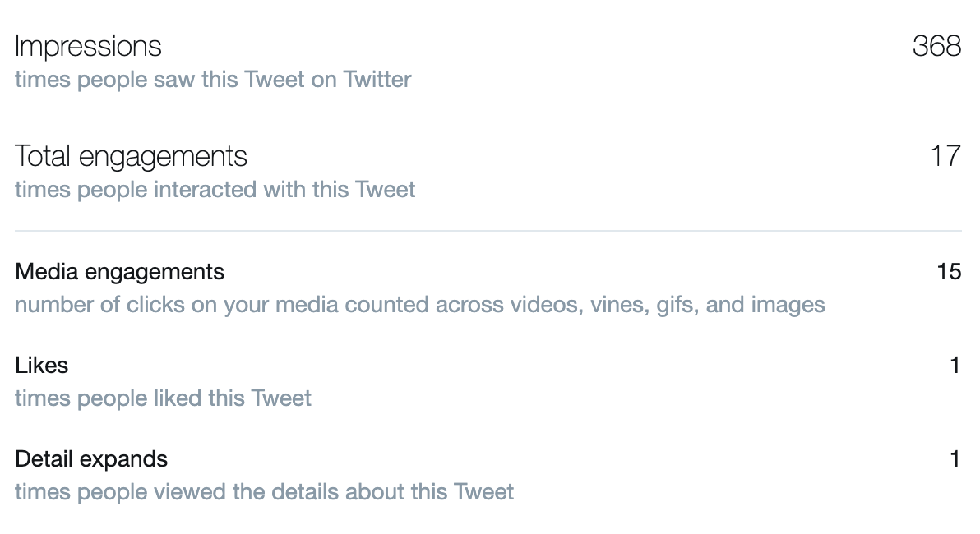Click the word "Twitter" in Impressions description
Image resolution: width=980 pixels, height=534 pixels.
click(x=377, y=80)
